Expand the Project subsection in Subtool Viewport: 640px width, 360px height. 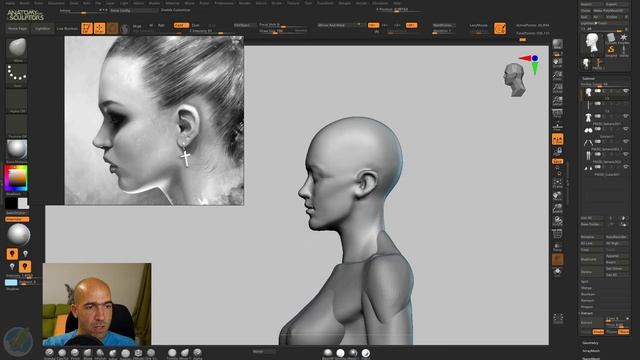coord(587,307)
